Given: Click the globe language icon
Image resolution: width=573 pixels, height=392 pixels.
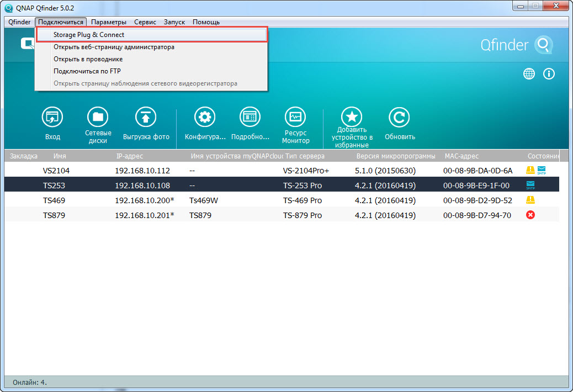Looking at the screenshot, I should pyautogui.click(x=529, y=74).
